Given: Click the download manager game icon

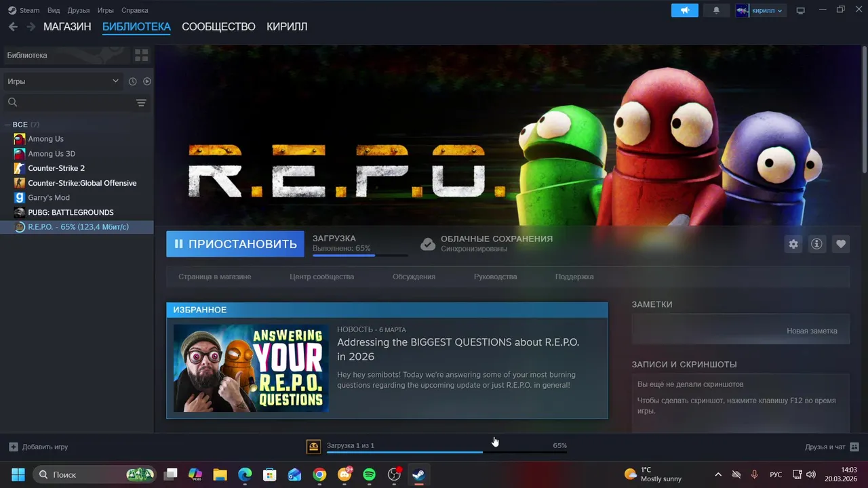Looking at the screenshot, I should 313,446.
